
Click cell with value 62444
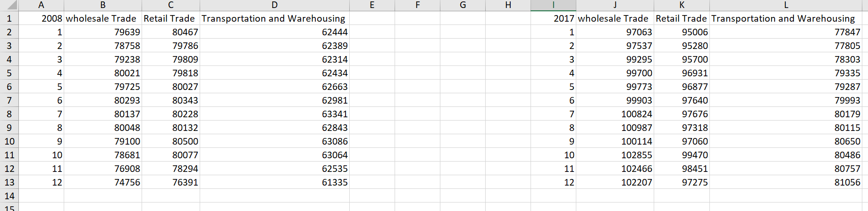(x=275, y=32)
